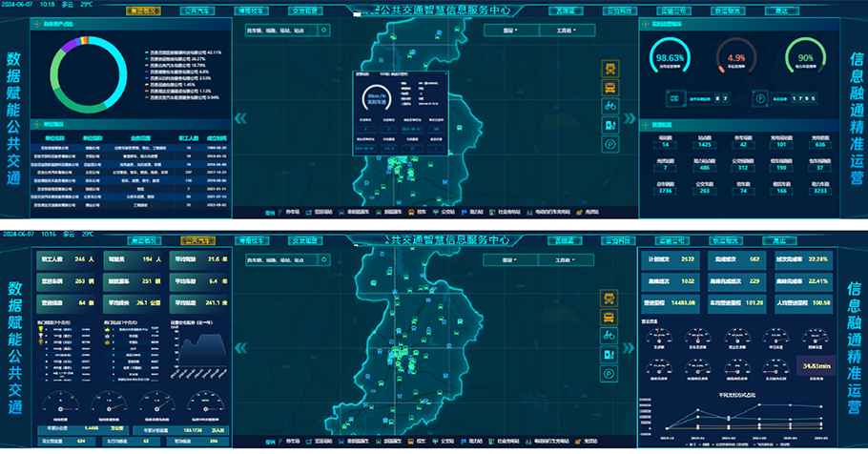Toggle the coach layer icon on lower map

(x=610, y=317)
